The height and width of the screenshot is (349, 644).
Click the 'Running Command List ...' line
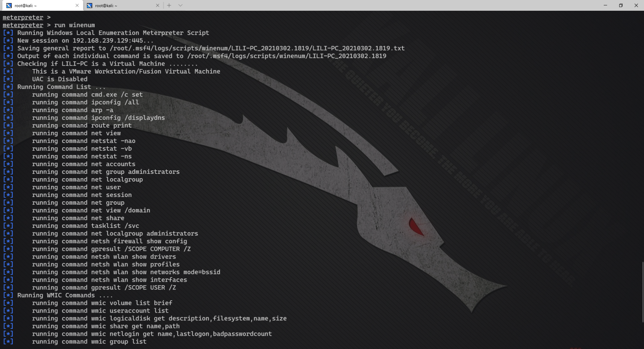pos(54,87)
